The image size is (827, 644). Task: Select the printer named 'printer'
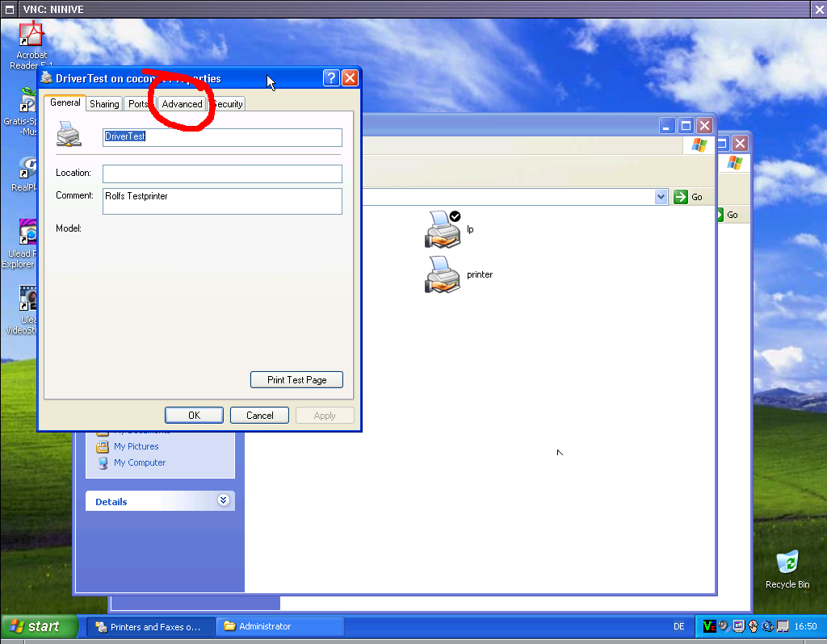coord(442,274)
